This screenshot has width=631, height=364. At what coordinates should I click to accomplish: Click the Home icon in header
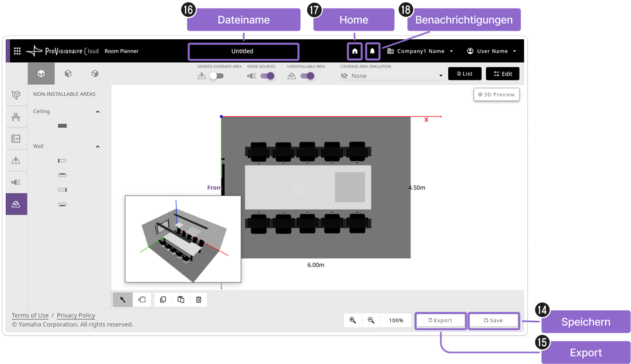pos(355,51)
